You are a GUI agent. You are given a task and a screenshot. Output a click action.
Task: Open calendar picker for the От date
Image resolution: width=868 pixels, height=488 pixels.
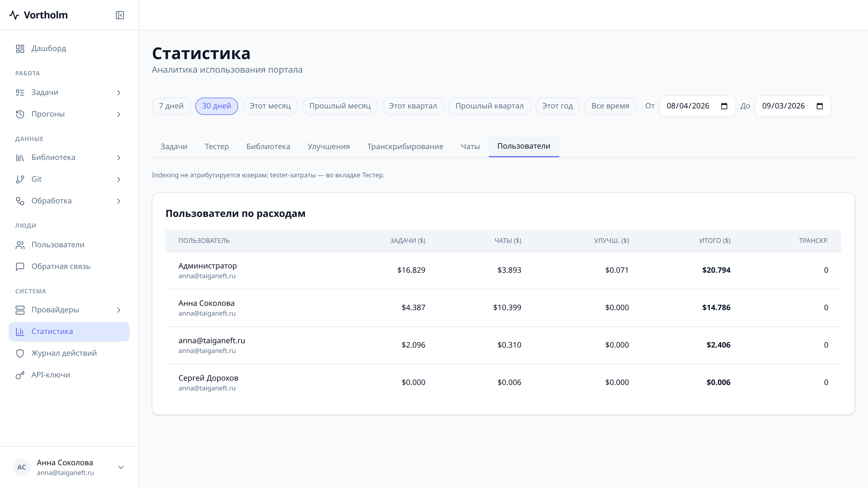coord(724,106)
